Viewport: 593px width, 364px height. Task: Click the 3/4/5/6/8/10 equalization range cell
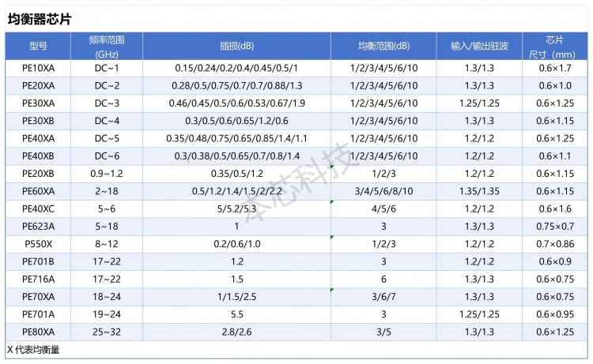tap(383, 191)
